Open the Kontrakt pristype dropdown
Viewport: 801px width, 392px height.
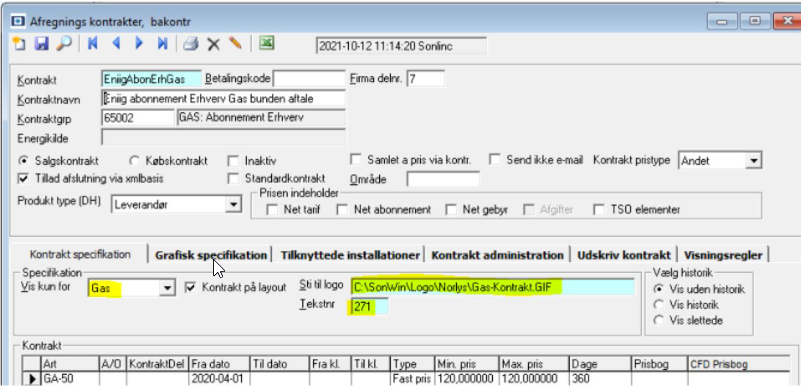(752, 160)
